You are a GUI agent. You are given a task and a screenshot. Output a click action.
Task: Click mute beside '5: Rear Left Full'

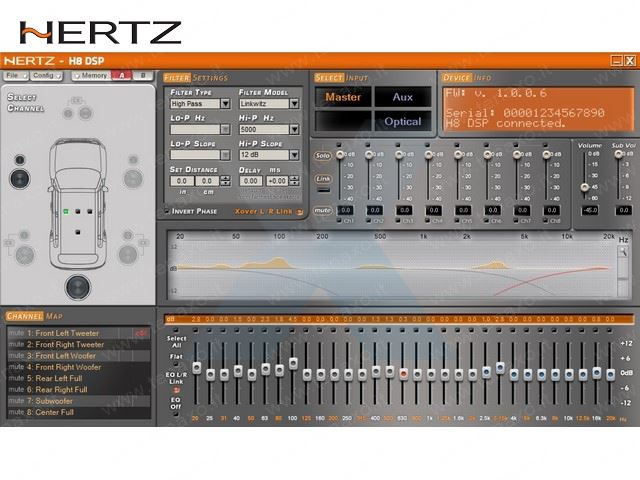(16, 378)
